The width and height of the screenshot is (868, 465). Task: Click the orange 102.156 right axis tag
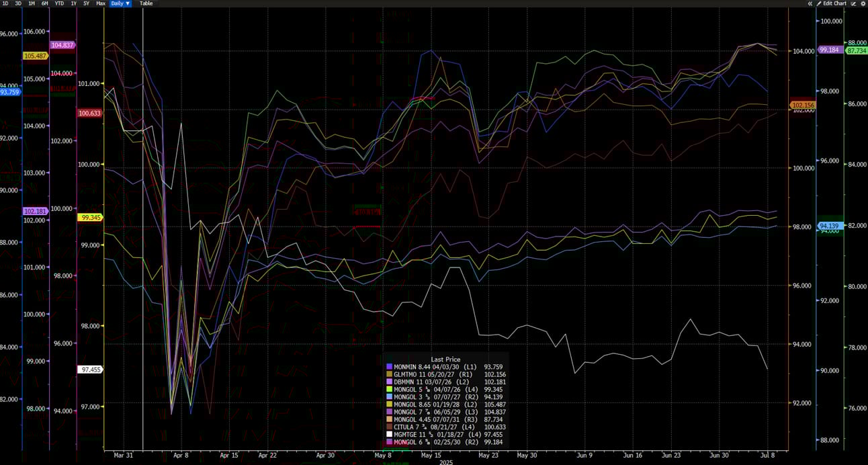coord(803,105)
